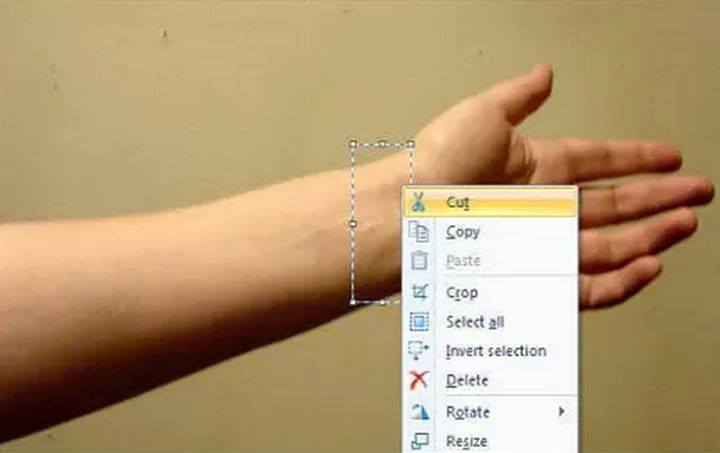The height and width of the screenshot is (453, 720).
Task: Click the Select all icon
Action: [419, 321]
